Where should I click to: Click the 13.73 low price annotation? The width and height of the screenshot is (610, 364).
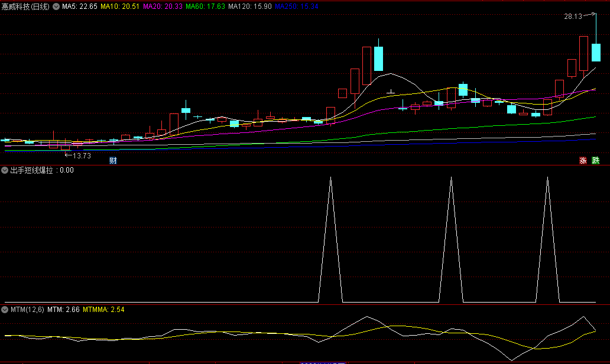[x=82, y=156]
